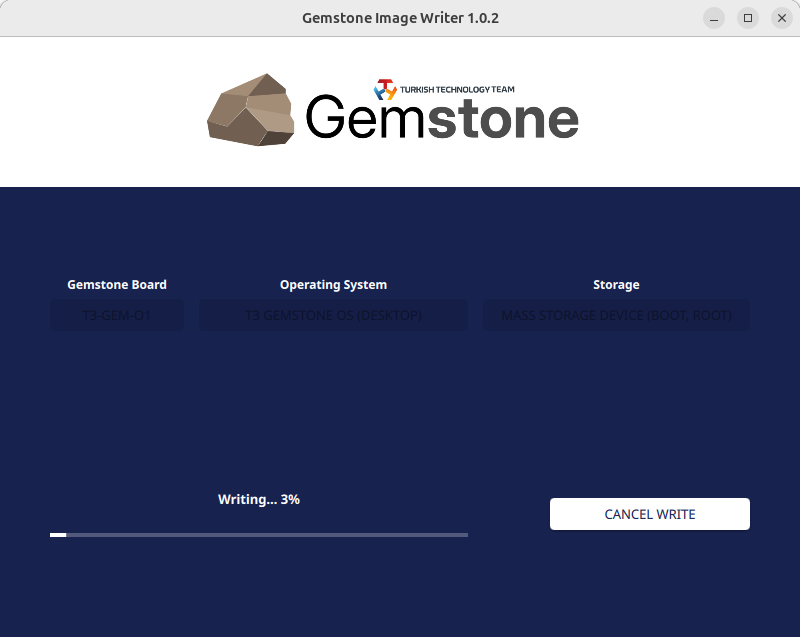Screen dimensions: 800x637
Task: Click the 'TURKISH TECHNOLOGY TEAM' text
Action: pyautogui.click(x=457, y=89)
